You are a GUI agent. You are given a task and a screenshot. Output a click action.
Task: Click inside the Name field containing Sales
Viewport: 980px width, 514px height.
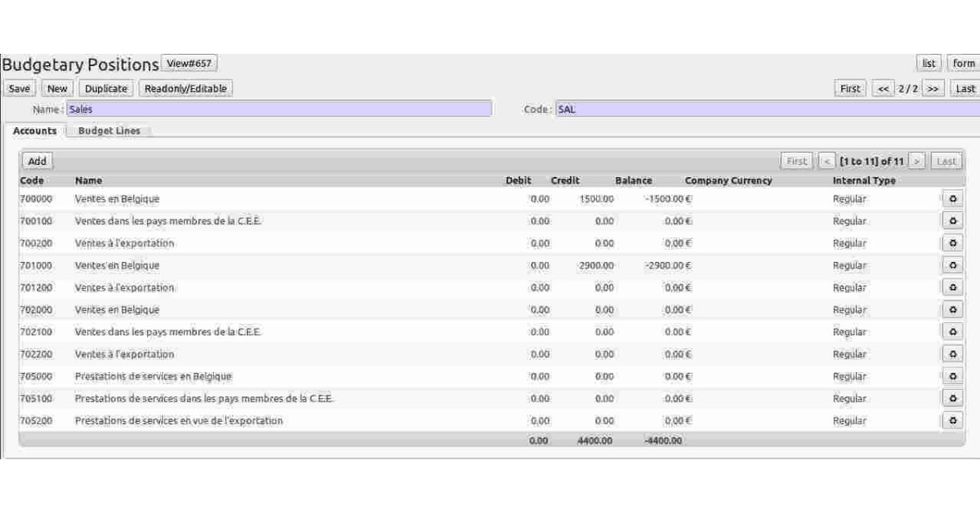tap(278, 109)
